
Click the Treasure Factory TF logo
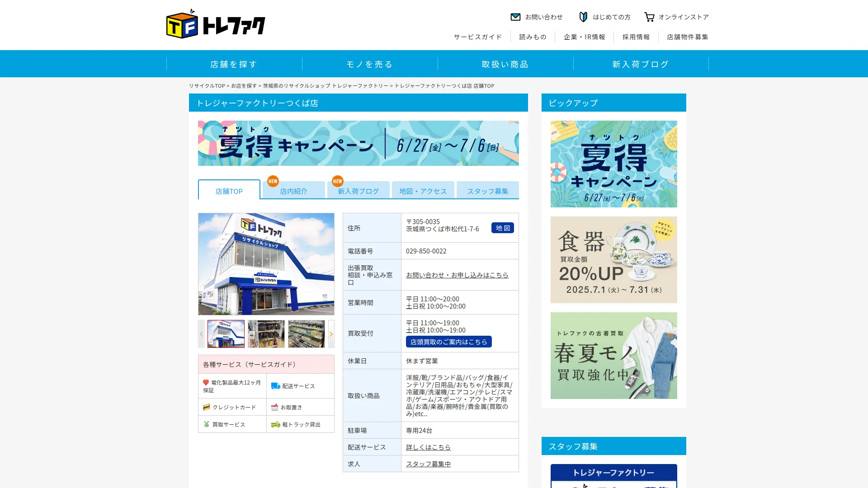(x=216, y=24)
